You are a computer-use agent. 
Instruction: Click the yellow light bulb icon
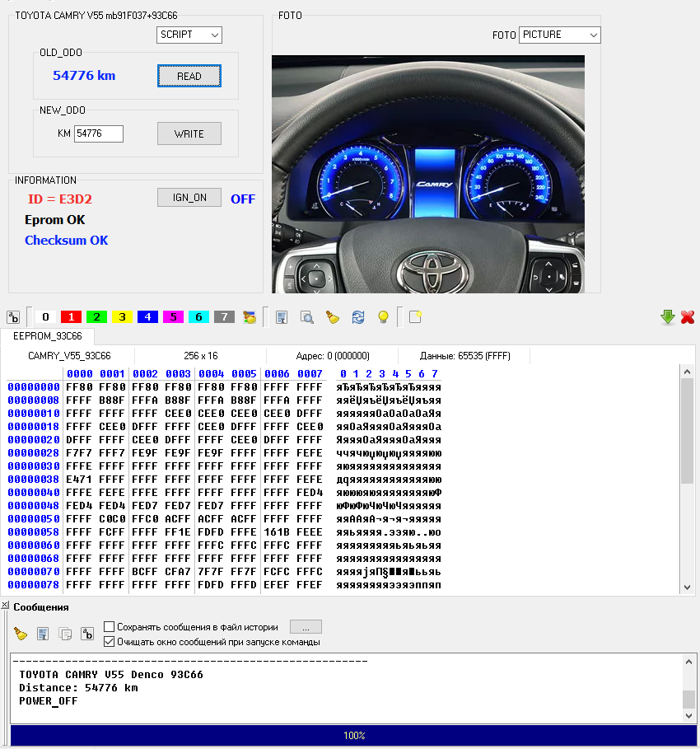click(x=383, y=317)
